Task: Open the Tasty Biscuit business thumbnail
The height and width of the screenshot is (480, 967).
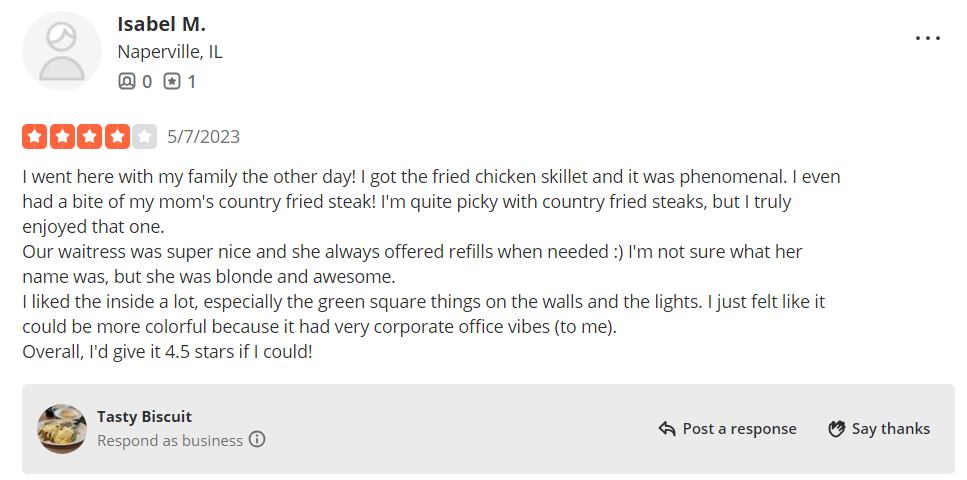Action: point(62,429)
